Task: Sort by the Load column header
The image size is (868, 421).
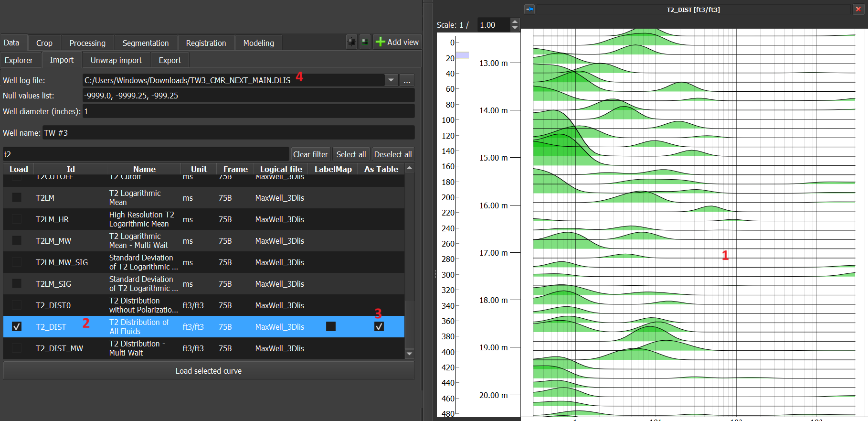Action: 19,169
